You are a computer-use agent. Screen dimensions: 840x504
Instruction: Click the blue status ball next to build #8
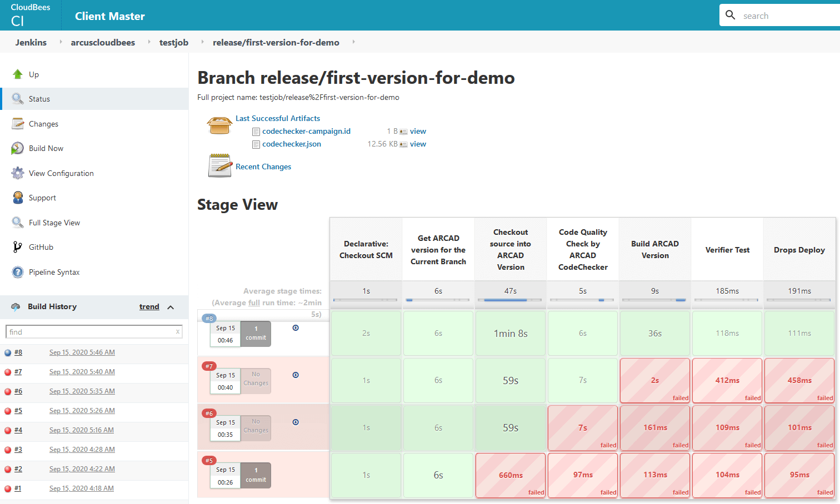tap(8, 352)
